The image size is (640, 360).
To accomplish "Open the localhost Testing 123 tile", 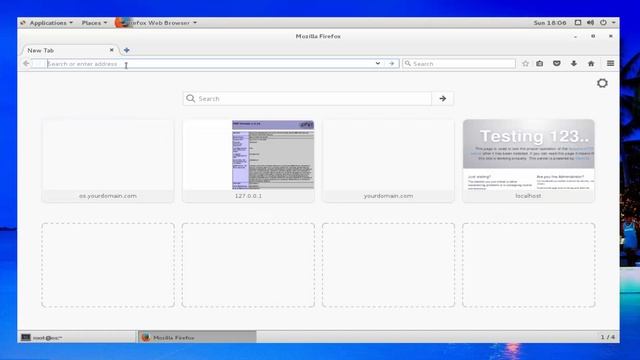I will pyautogui.click(x=529, y=160).
